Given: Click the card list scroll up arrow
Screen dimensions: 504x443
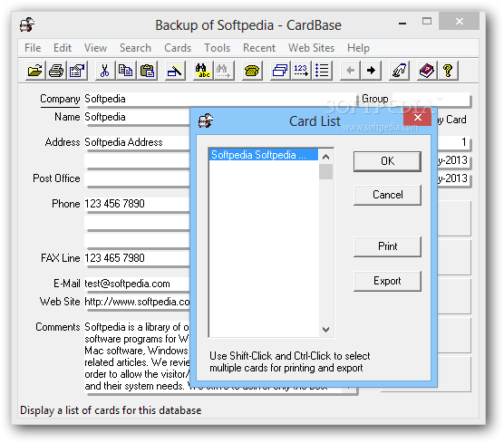Looking at the screenshot, I should [326, 157].
